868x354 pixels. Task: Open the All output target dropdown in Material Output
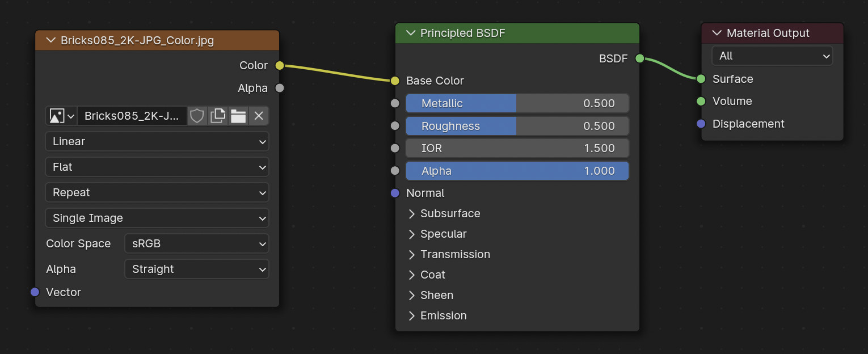[x=772, y=56]
